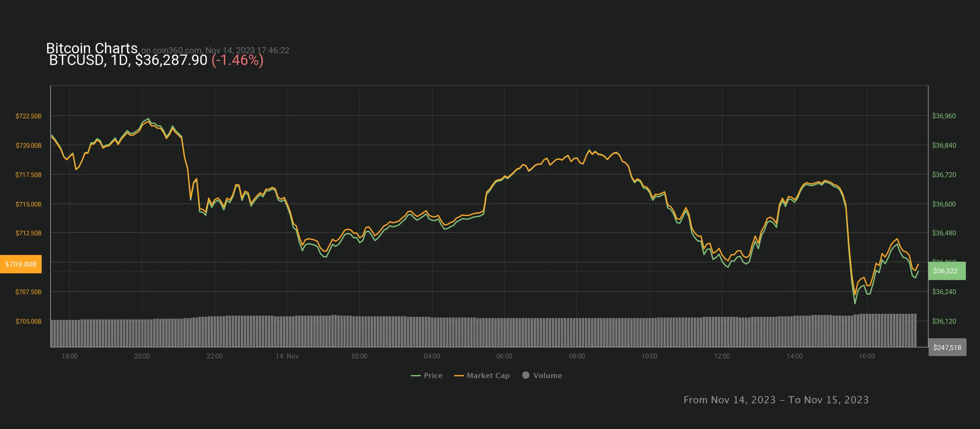Click the BTCUSD 1D price subtitle
This screenshot has height=429, width=980.
click(x=128, y=60)
